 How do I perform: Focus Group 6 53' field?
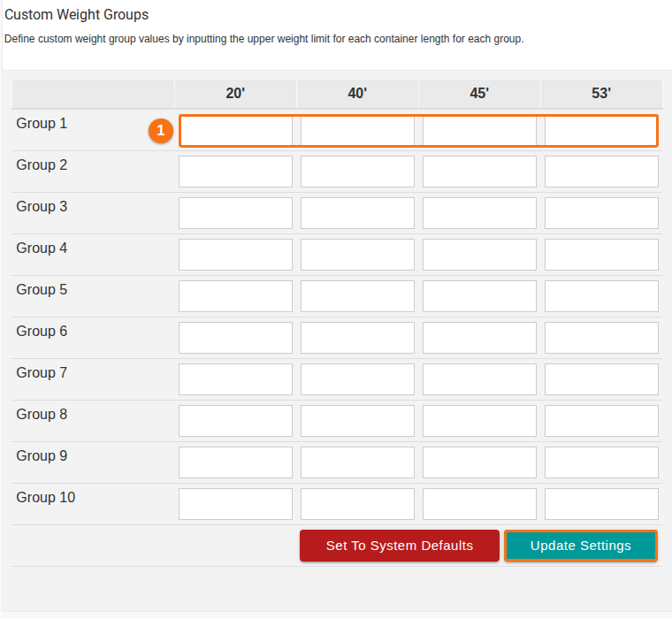coord(601,338)
